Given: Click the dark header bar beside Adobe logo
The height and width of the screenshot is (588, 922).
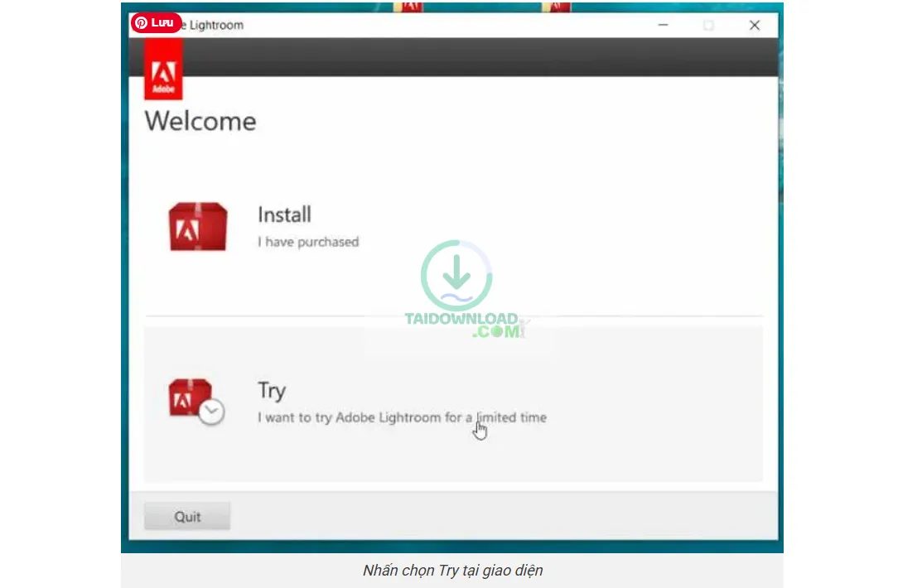Looking at the screenshot, I should click(480, 57).
